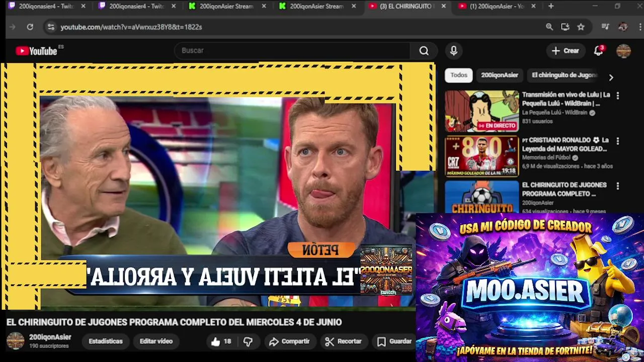The width and height of the screenshot is (644, 362).
Task: Open 'CRISTIANO RONALDO La Leyenda' title
Action: (x=566, y=144)
